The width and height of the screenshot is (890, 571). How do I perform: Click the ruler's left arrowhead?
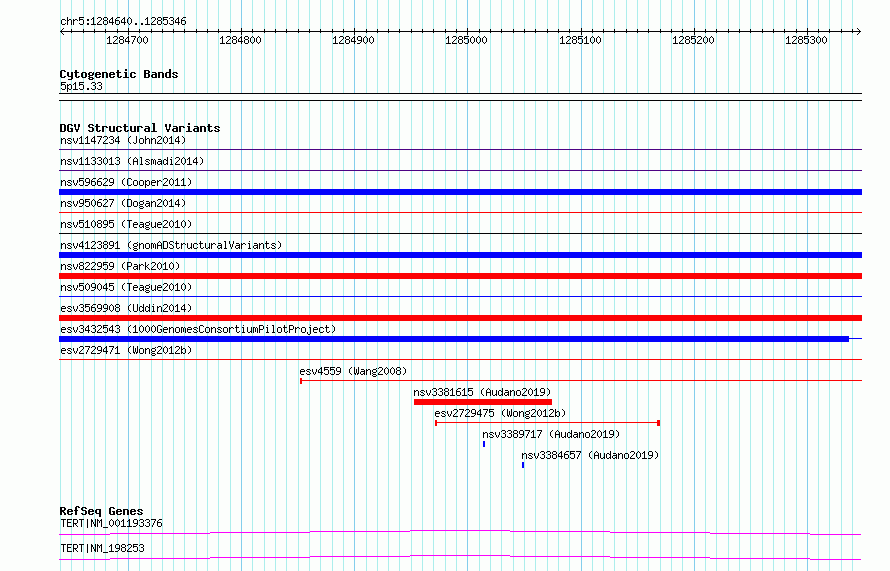(x=62, y=32)
